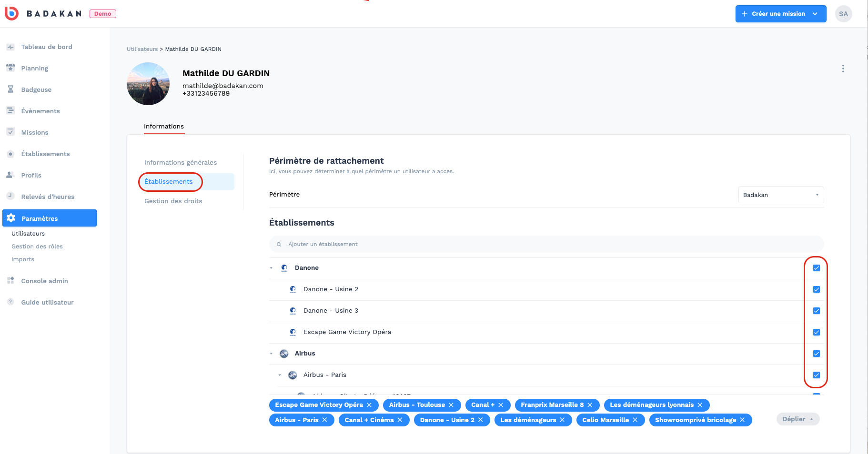Collapse the Airbus tree group

[x=271, y=354]
